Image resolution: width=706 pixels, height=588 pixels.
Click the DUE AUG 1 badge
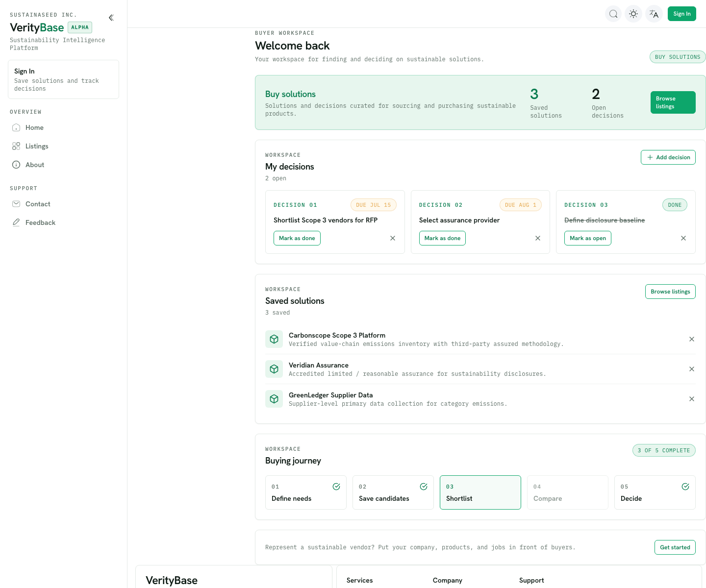(x=521, y=205)
